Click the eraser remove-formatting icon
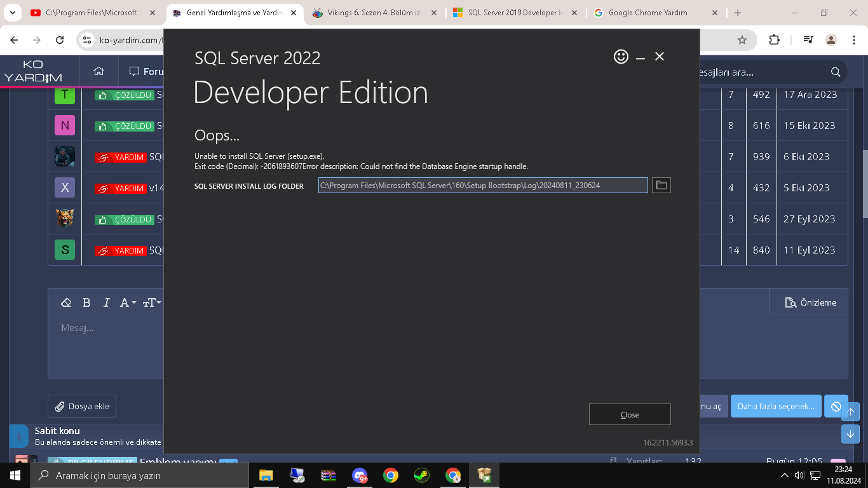Screen dimensions: 868x488 [x=66, y=302]
